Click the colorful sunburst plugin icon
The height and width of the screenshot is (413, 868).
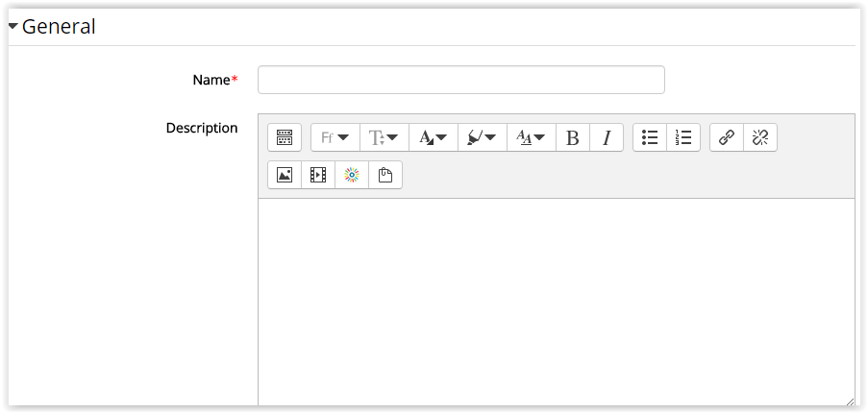coord(352,175)
